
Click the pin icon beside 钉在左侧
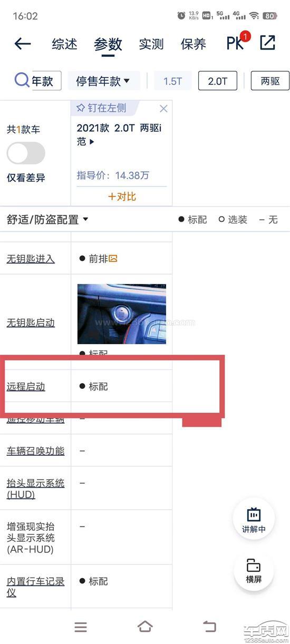pos(81,108)
